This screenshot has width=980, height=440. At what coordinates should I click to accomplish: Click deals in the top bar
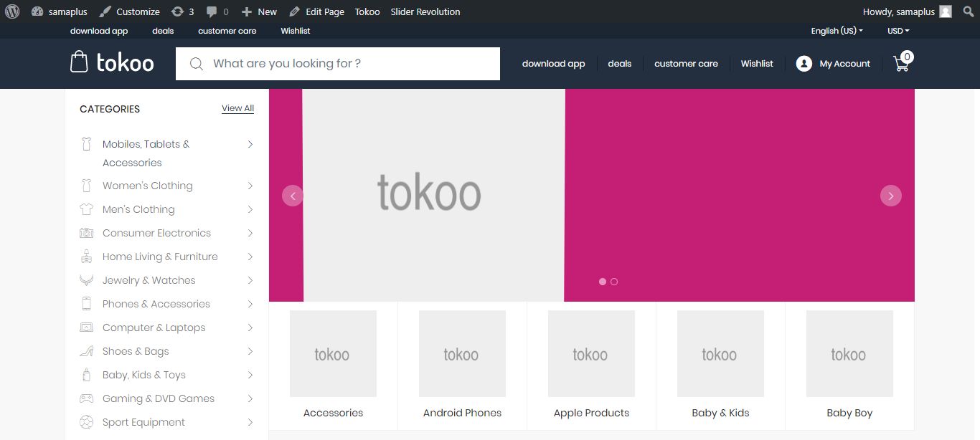click(x=163, y=31)
